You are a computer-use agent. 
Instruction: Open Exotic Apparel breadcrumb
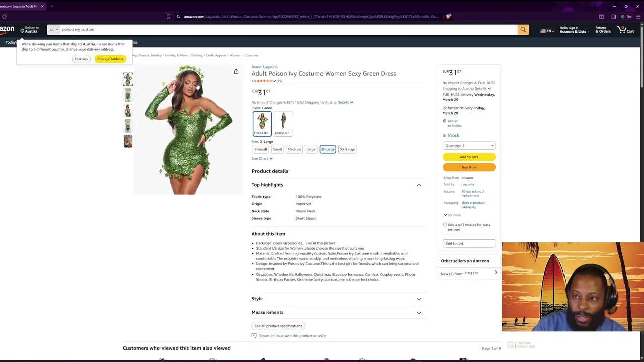[216, 55]
